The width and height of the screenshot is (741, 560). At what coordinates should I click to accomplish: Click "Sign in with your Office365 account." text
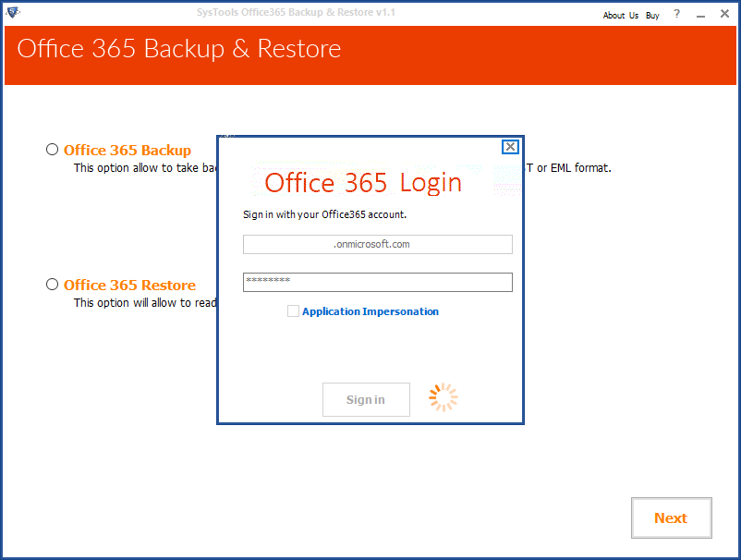(x=324, y=214)
